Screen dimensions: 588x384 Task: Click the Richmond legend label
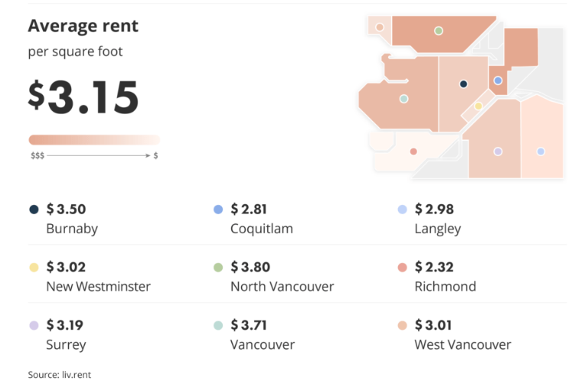click(445, 286)
